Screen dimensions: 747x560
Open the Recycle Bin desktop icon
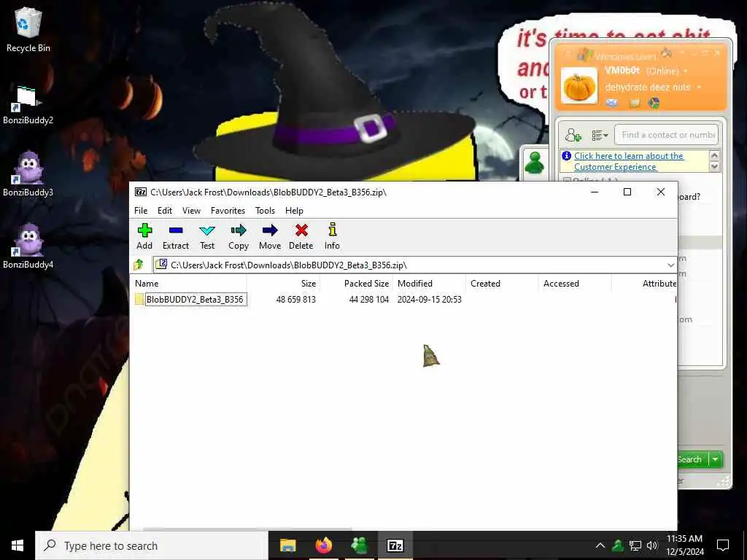pos(28,29)
